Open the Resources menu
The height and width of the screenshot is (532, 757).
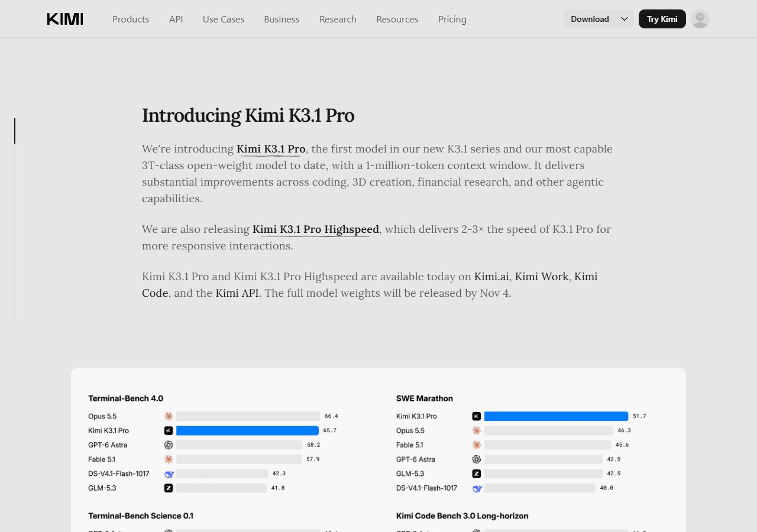tap(397, 19)
